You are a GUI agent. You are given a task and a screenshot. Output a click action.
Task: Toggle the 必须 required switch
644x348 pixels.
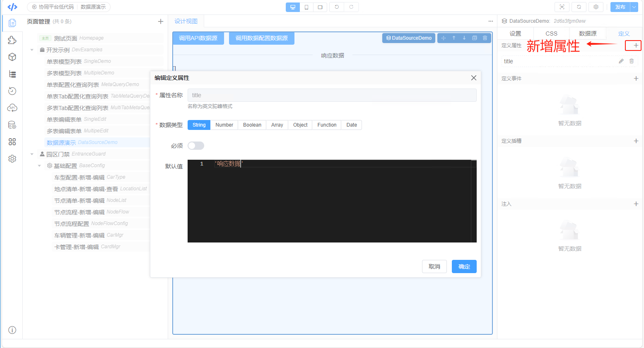click(196, 146)
